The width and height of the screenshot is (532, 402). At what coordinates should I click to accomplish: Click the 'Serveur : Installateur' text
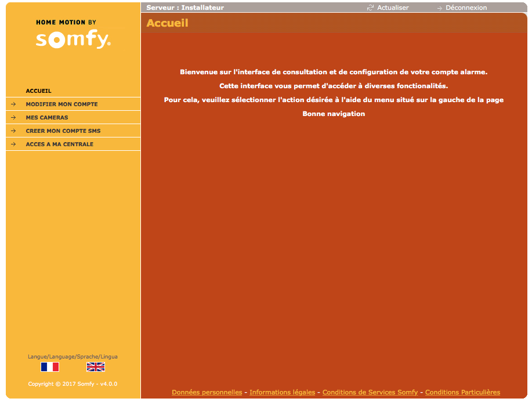(185, 8)
